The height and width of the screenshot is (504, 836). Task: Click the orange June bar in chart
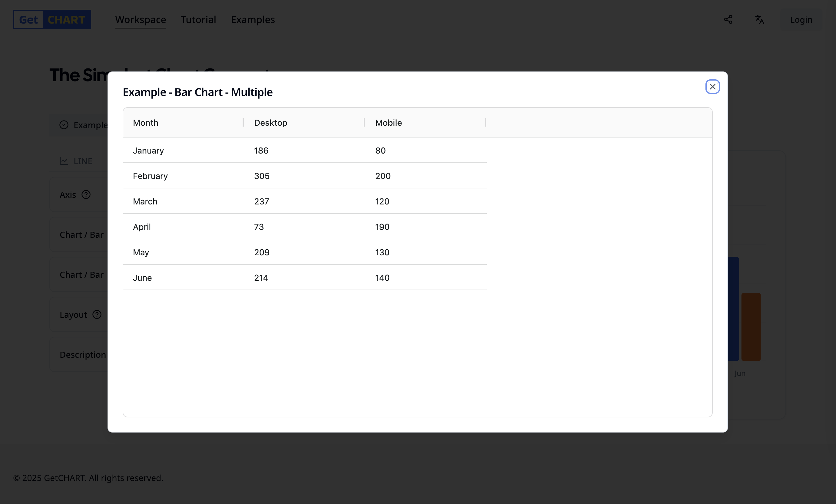pos(751,327)
